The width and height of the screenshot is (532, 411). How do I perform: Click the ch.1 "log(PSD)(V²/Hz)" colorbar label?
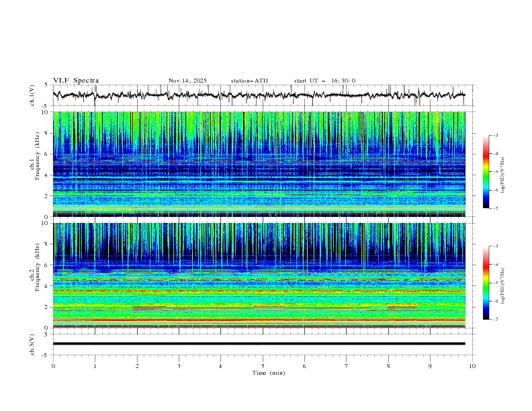click(502, 175)
